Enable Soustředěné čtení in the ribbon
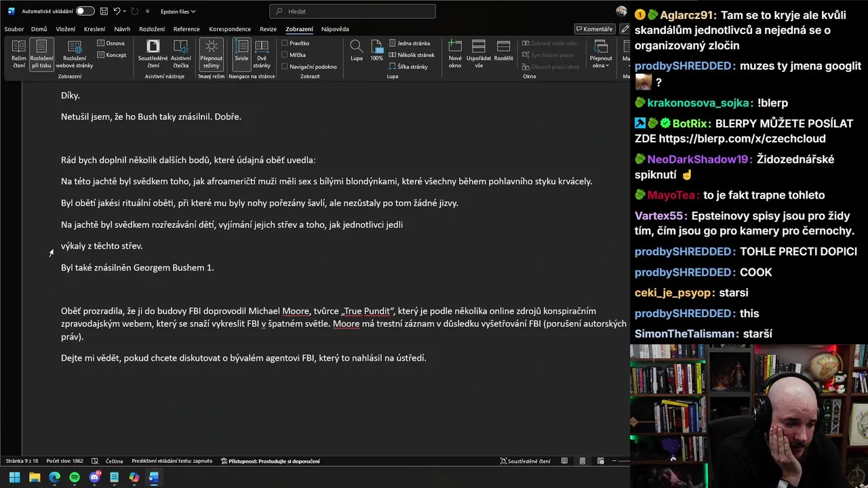 pyautogui.click(x=153, y=54)
